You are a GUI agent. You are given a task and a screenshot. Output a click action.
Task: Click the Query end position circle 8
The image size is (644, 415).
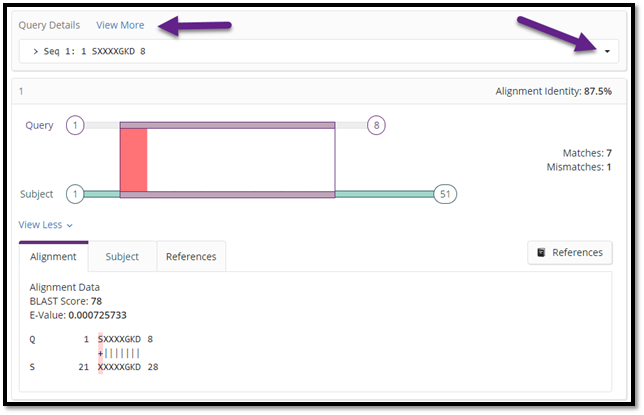374,125
